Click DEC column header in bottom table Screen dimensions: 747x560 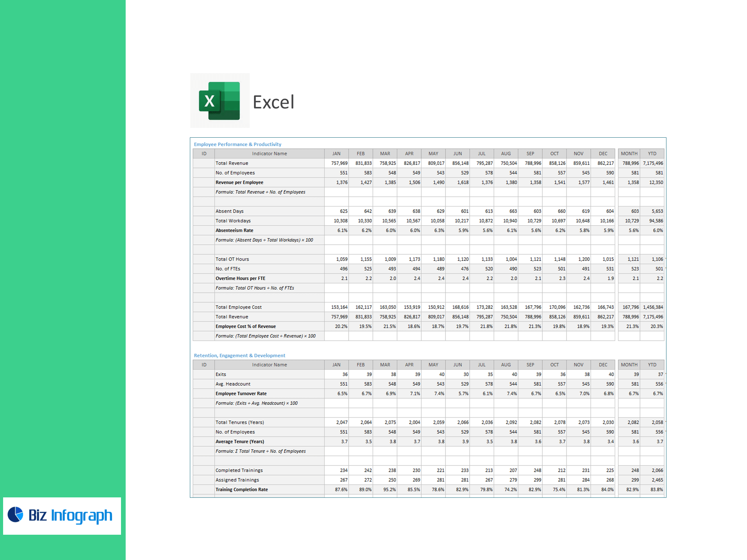(x=603, y=365)
